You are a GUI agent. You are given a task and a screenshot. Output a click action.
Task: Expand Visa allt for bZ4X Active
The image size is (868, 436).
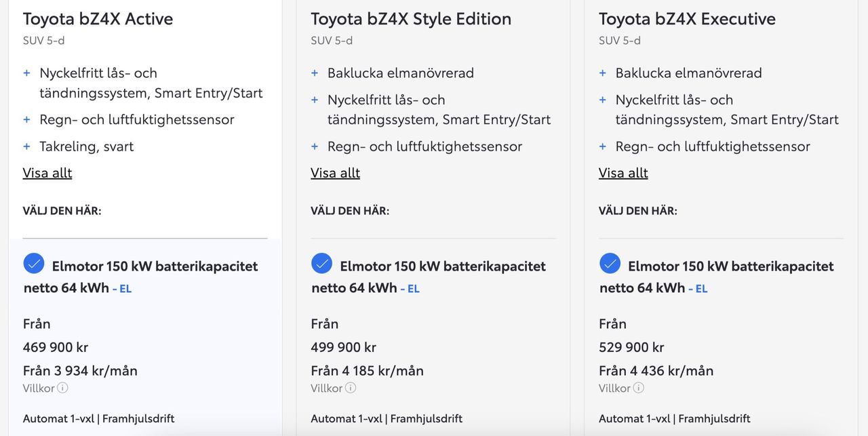pos(47,173)
